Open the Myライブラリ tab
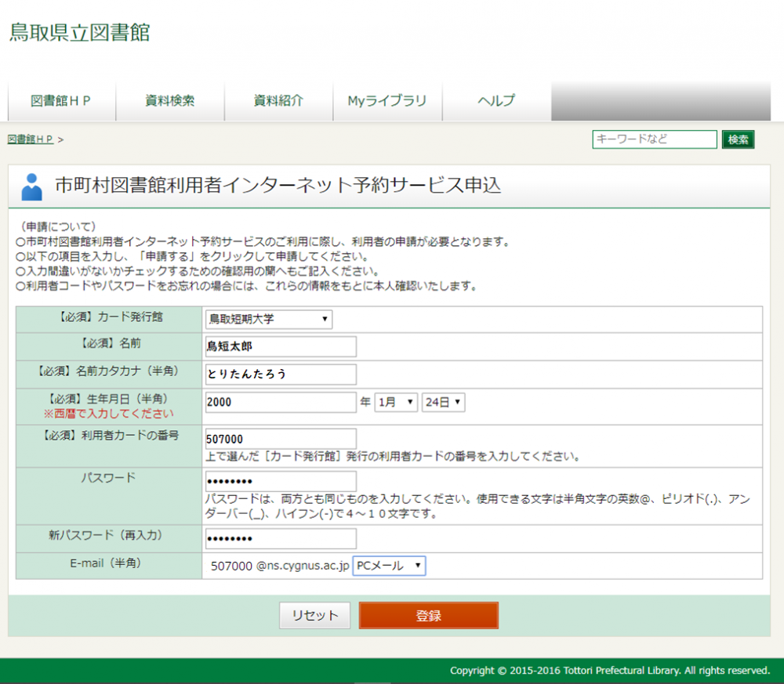 387,101
